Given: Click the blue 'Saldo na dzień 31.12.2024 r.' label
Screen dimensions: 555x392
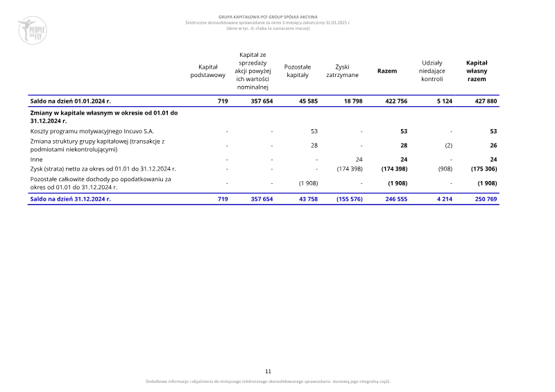Looking at the screenshot, I should click(70, 198).
